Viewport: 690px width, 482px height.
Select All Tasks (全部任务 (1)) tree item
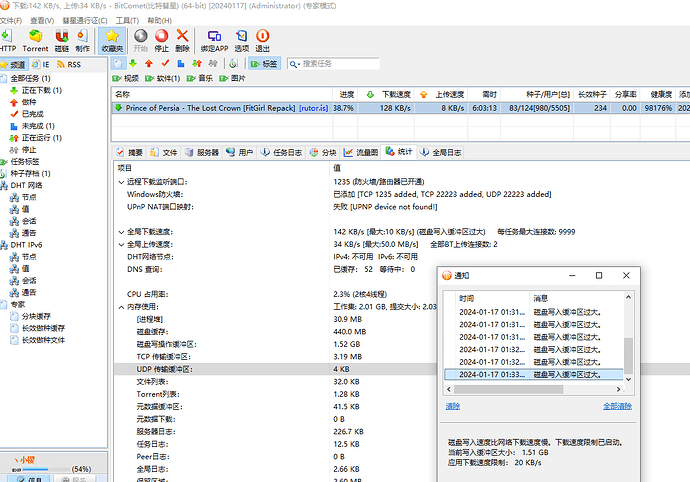coord(30,78)
